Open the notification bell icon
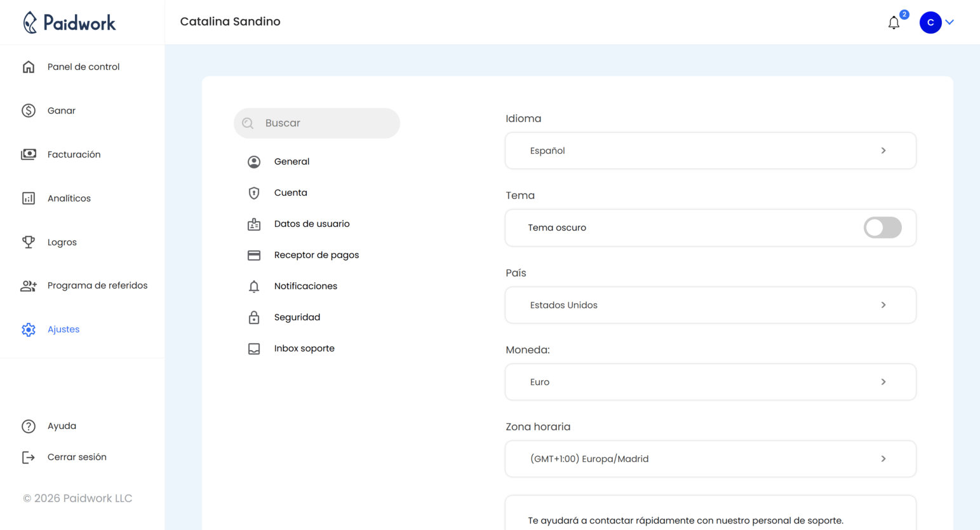 pos(894,22)
